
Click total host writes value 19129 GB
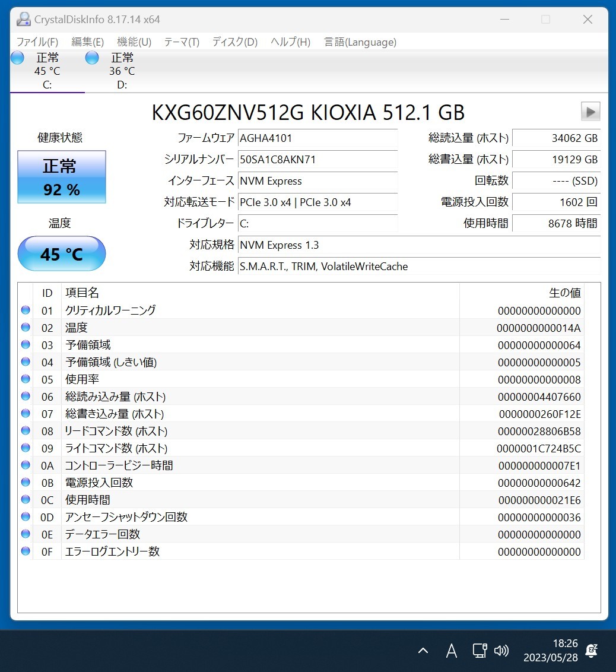pos(557,160)
